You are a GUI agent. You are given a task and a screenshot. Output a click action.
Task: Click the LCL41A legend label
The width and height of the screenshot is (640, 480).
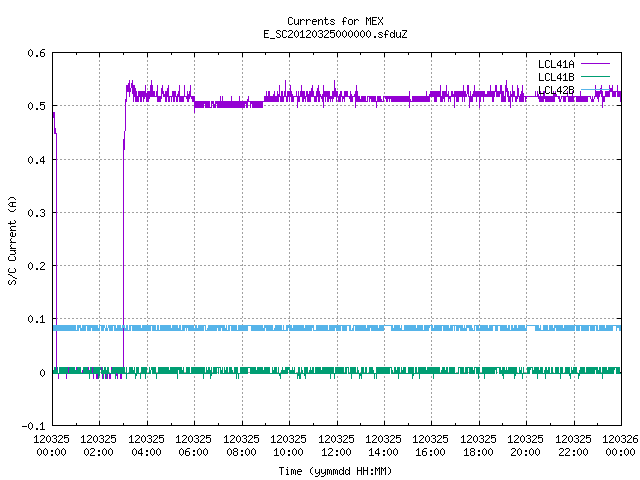[556, 64]
